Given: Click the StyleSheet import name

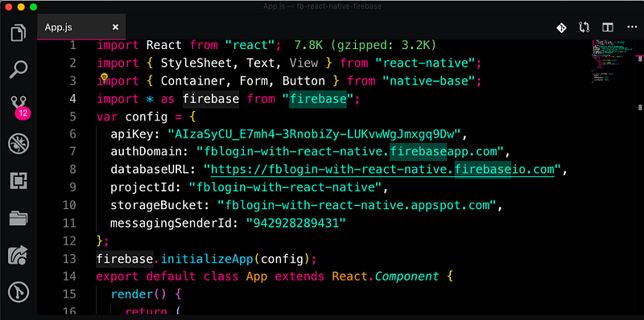Looking at the screenshot, I should (196, 63).
